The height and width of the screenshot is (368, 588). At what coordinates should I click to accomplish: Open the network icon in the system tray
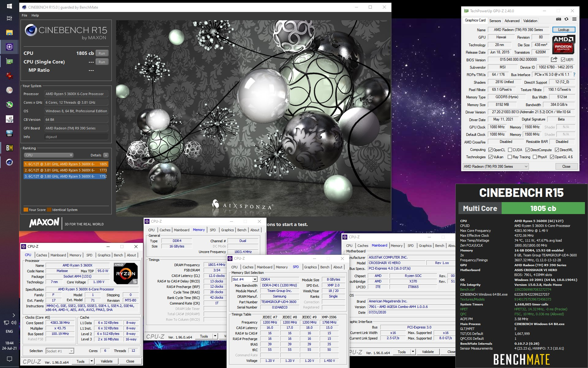point(6,323)
